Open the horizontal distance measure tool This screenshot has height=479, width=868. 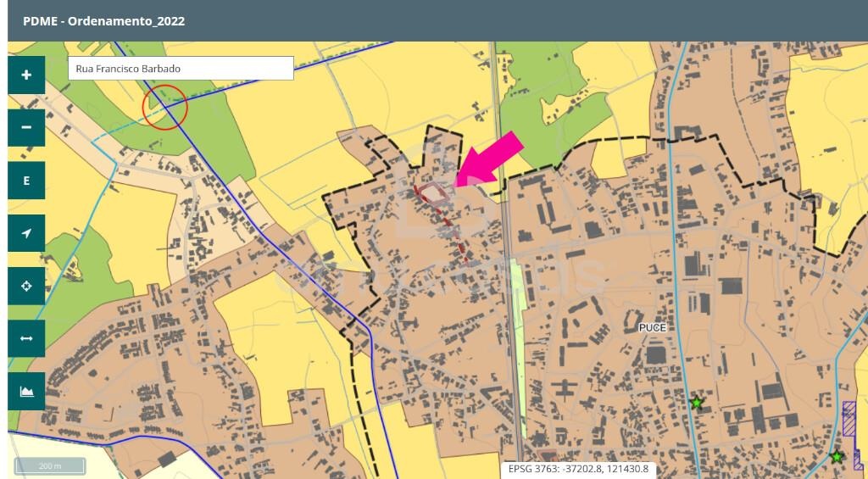[26, 338]
